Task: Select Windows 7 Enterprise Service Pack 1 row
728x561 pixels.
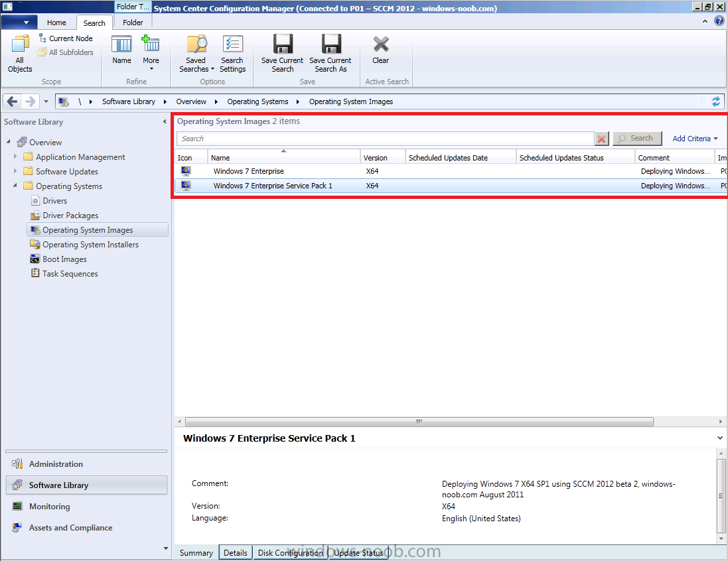Action: pyautogui.click(x=451, y=186)
